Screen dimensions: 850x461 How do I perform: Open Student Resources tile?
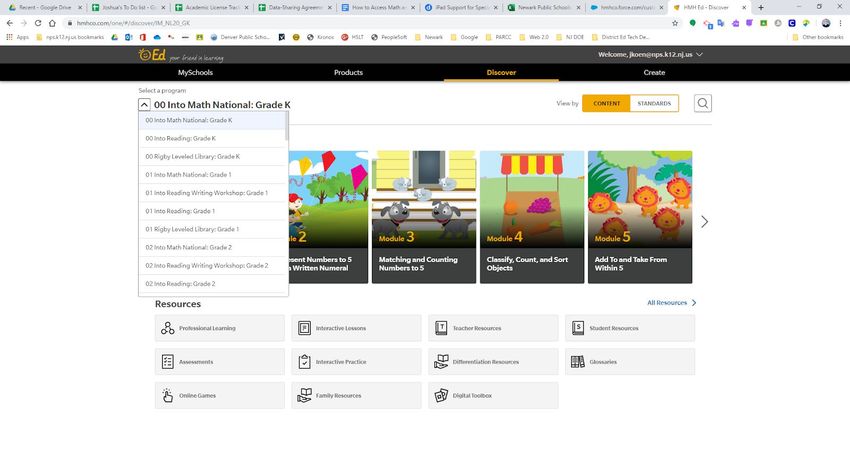click(629, 328)
